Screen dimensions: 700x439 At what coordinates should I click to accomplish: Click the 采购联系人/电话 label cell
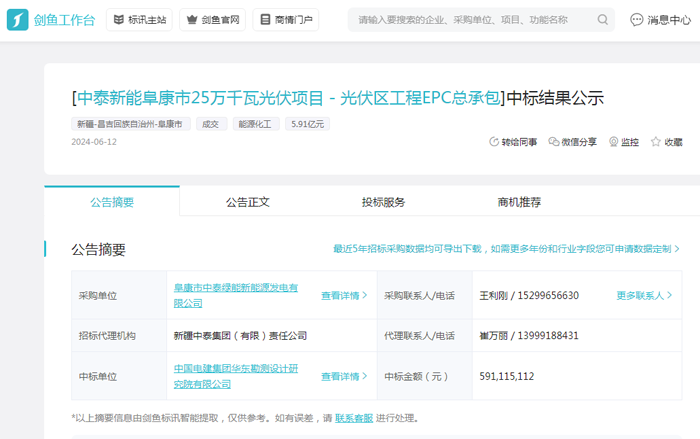click(x=425, y=295)
